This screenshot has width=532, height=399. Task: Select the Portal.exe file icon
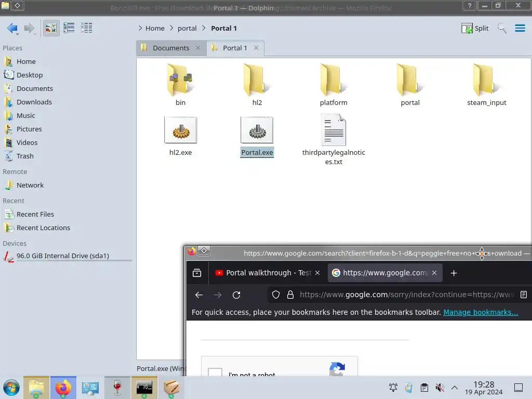click(x=257, y=130)
